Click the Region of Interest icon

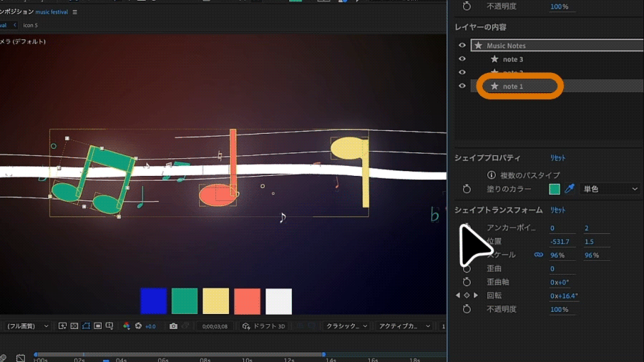point(98,326)
